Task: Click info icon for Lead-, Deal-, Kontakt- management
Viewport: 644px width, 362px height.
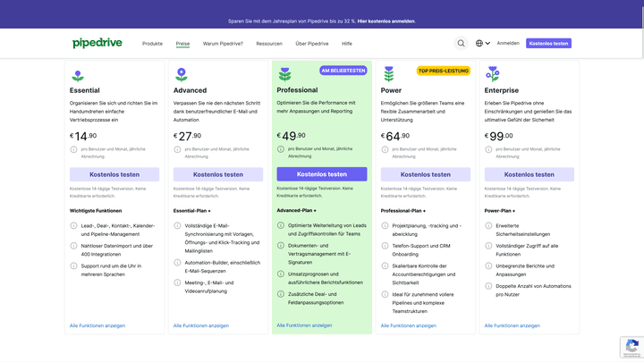Action: pyautogui.click(x=73, y=226)
